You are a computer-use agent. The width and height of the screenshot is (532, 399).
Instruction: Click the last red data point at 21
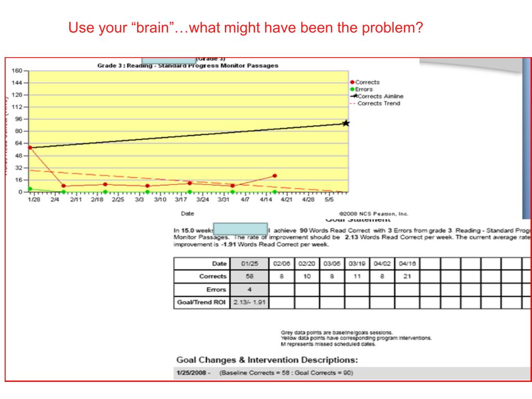click(x=274, y=176)
